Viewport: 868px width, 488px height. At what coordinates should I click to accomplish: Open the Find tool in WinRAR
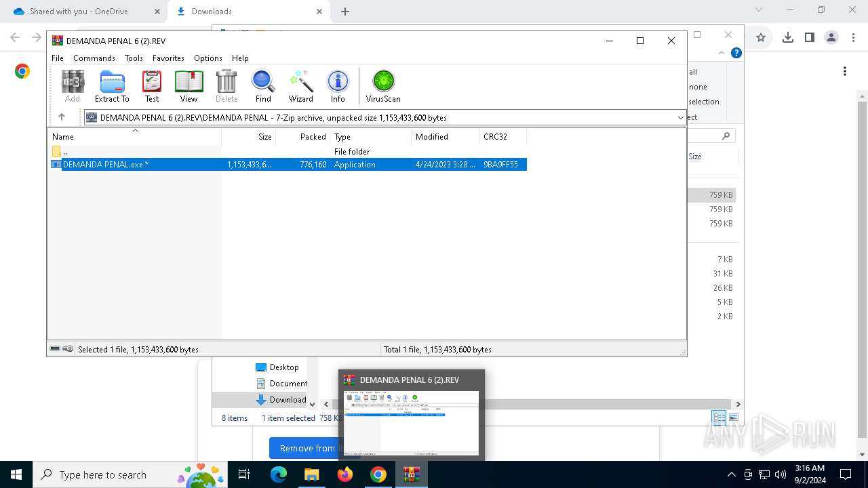(x=263, y=86)
